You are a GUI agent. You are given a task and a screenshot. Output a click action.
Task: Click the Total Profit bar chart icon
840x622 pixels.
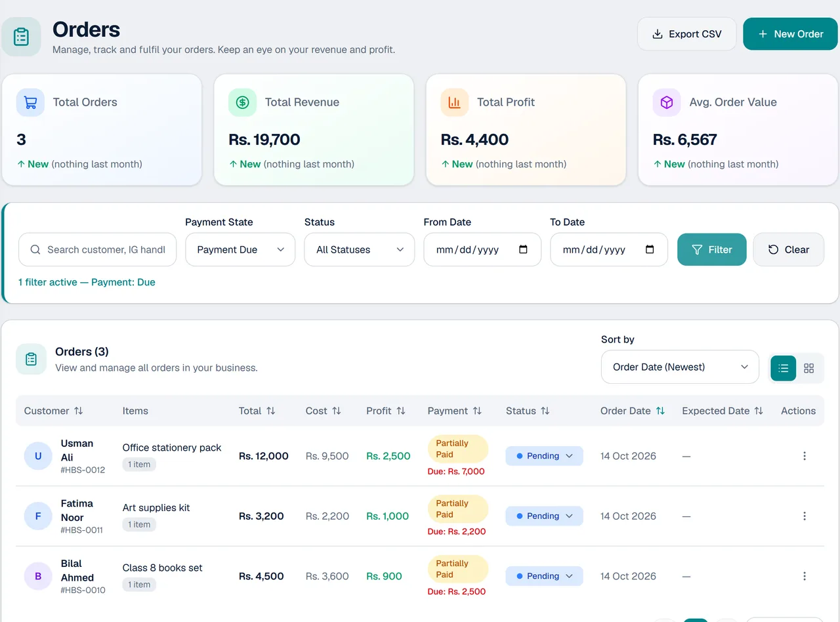pos(454,102)
